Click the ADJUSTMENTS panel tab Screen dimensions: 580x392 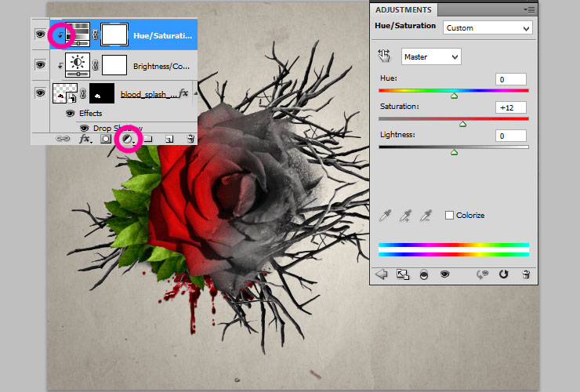pos(404,9)
